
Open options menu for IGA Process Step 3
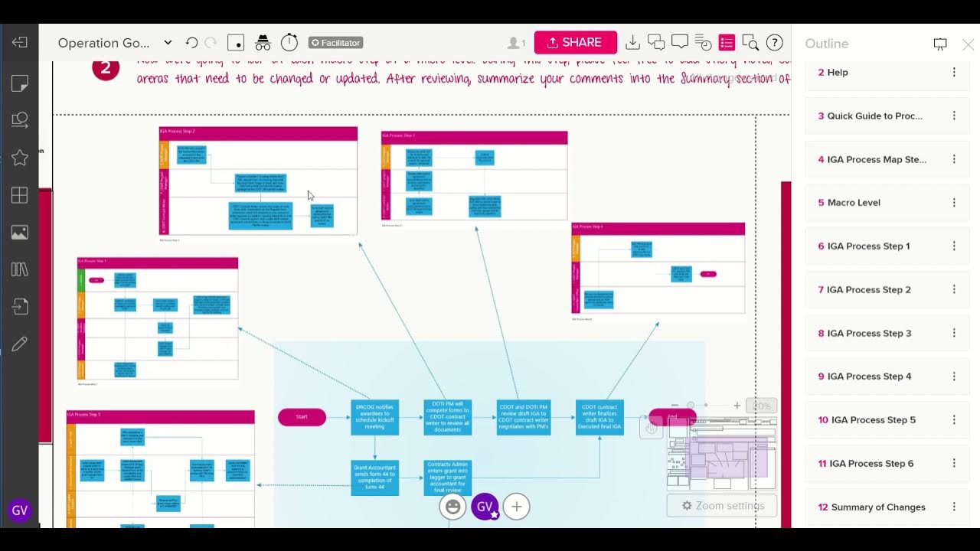pyautogui.click(x=954, y=333)
